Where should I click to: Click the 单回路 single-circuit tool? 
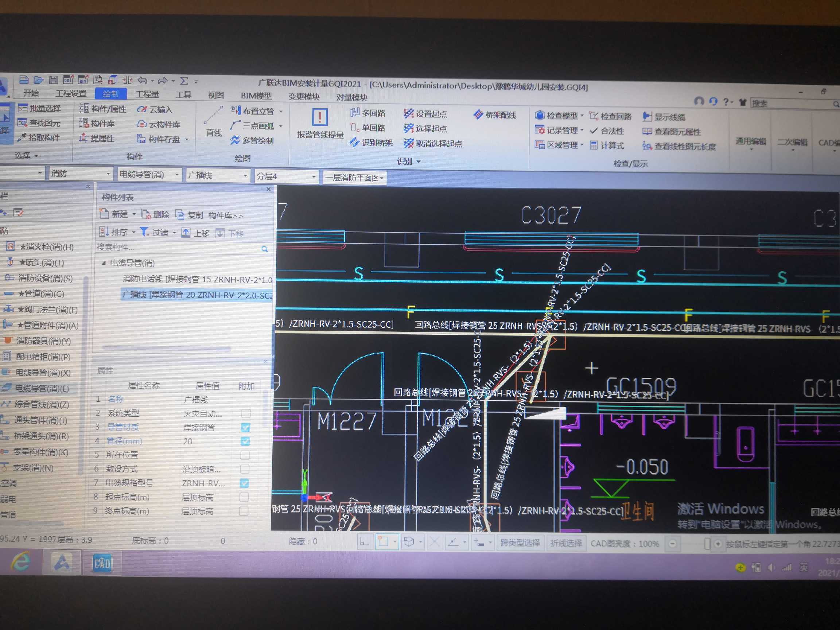click(367, 128)
